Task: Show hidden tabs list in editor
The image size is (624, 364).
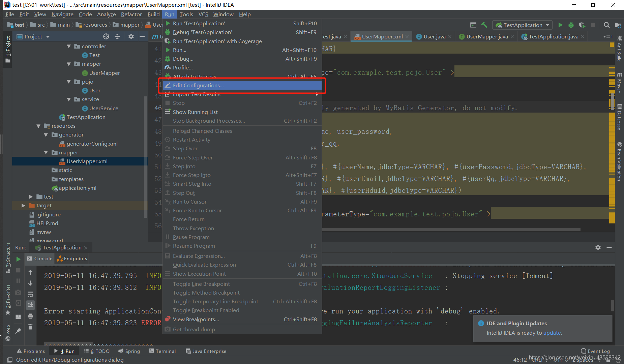Action: point(608,36)
